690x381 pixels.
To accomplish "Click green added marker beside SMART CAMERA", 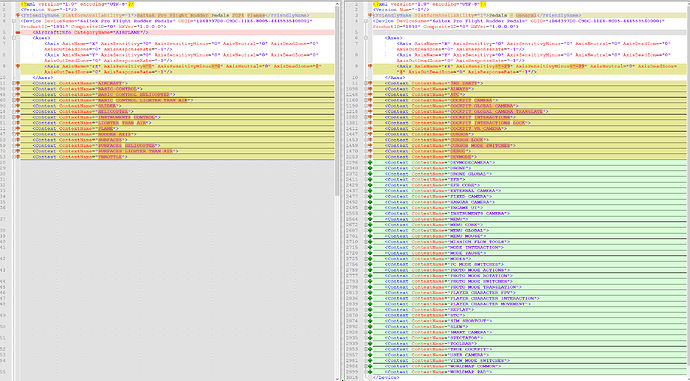I will [370, 332].
